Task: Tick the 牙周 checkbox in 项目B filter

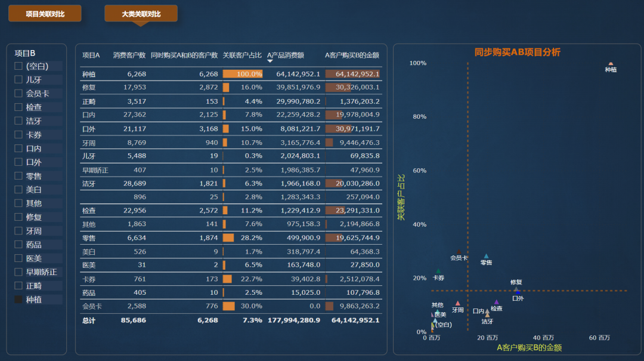Action: click(18, 231)
